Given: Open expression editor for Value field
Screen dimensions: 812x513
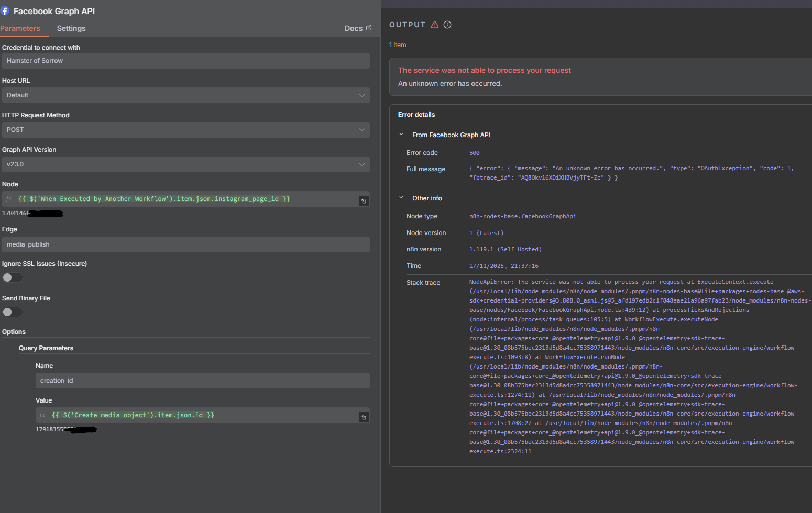Looking at the screenshot, I should pos(364,417).
